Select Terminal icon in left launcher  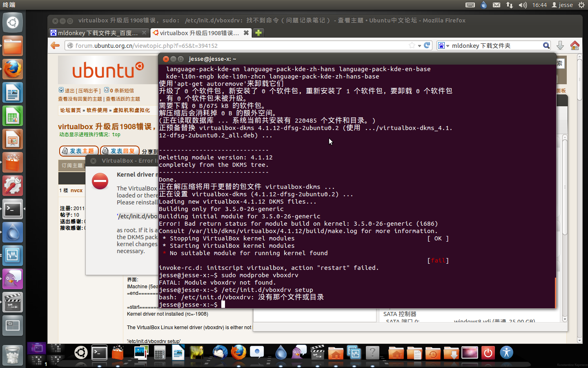tap(12, 209)
